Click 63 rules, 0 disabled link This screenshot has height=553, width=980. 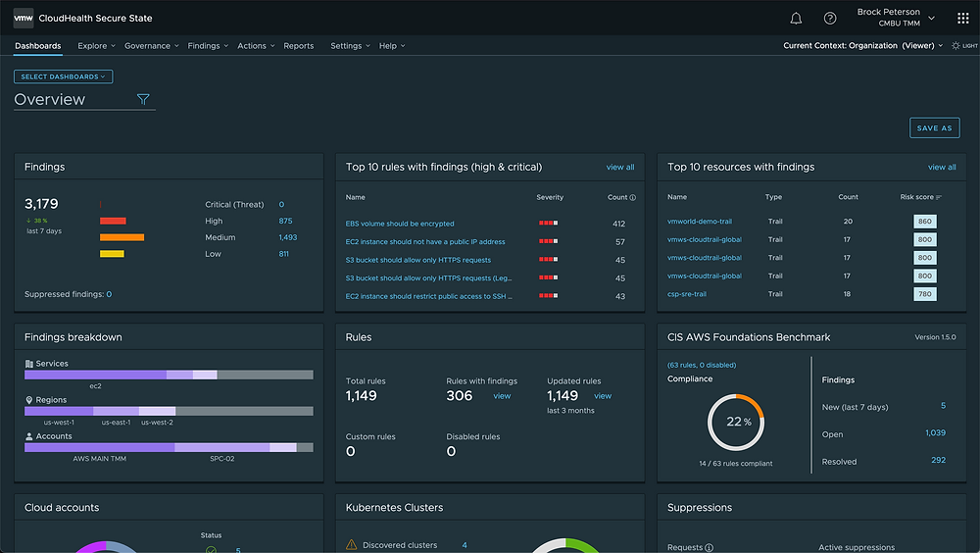(702, 365)
